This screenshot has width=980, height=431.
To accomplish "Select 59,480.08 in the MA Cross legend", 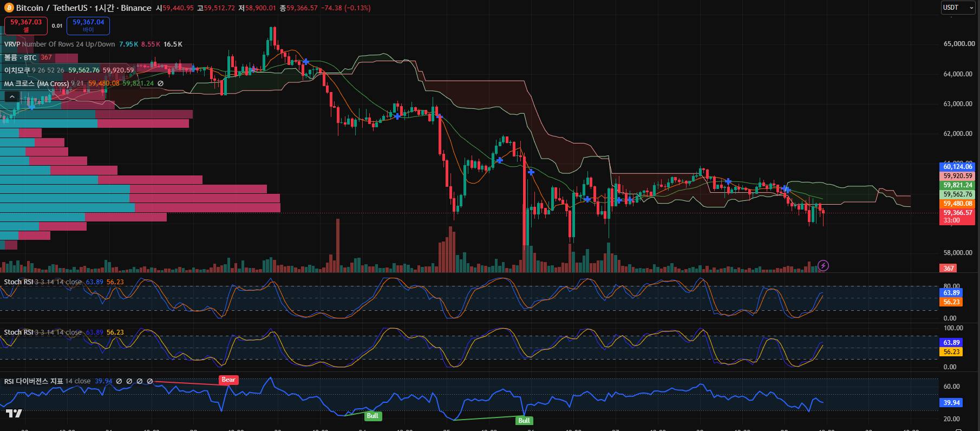I will point(104,83).
